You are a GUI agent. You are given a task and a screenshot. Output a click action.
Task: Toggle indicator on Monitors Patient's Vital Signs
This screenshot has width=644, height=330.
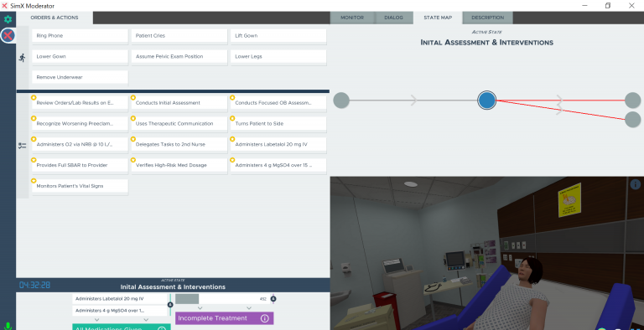click(34, 181)
